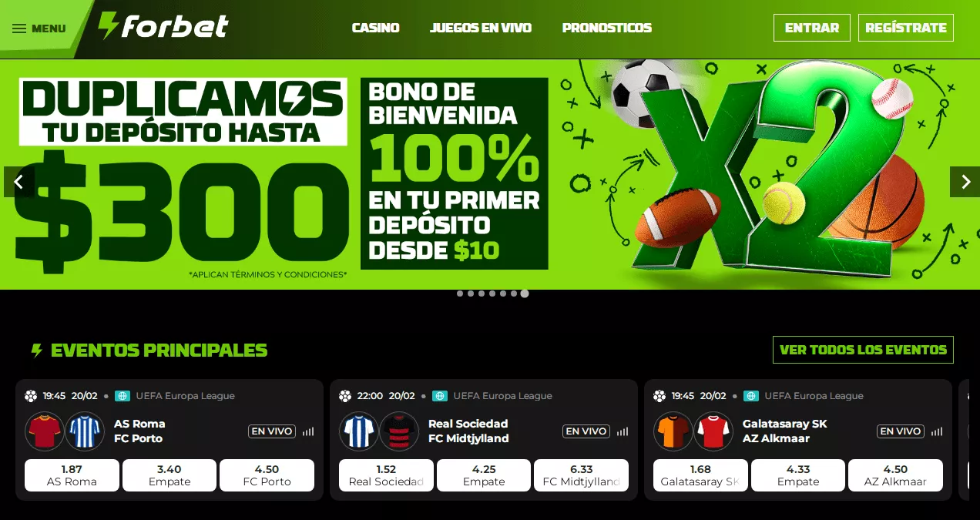This screenshot has height=520, width=980.
Task: Click the FC Porto striped jersey icon
Action: pyautogui.click(x=85, y=431)
